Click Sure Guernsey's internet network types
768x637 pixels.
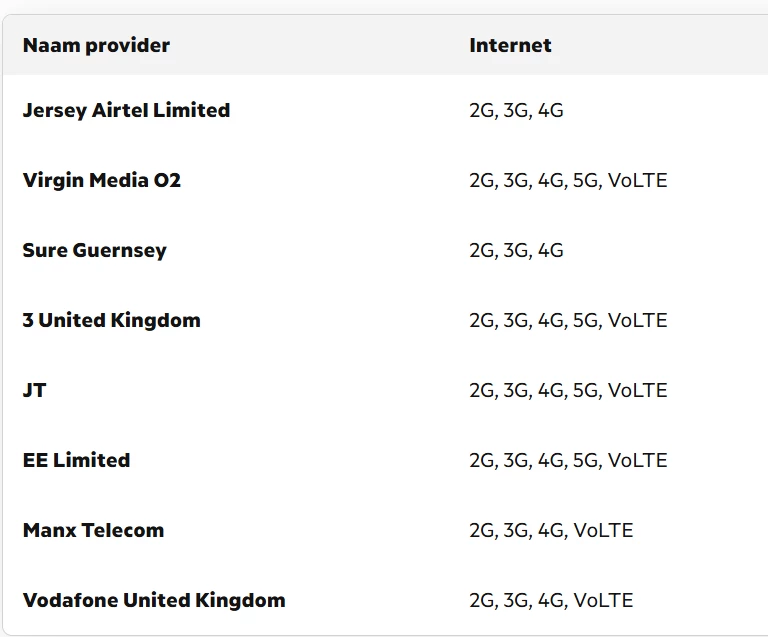pyautogui.click(x=516, y=251)
